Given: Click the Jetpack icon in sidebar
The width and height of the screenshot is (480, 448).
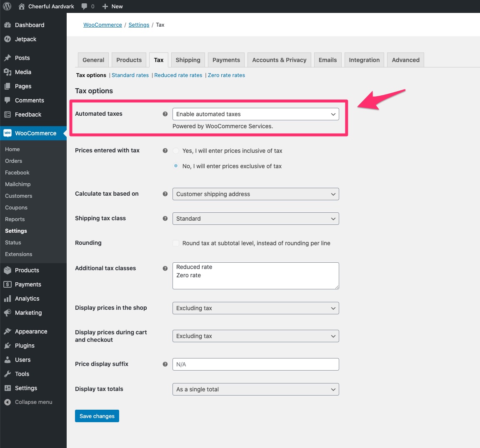Looking at the screenshot, I should [7, 39].
